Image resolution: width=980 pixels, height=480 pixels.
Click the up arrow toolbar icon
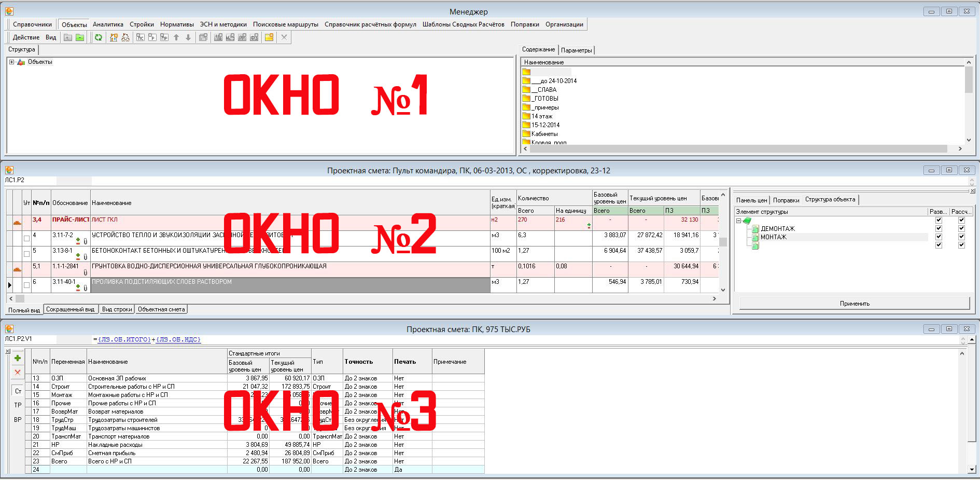[176, 37]
